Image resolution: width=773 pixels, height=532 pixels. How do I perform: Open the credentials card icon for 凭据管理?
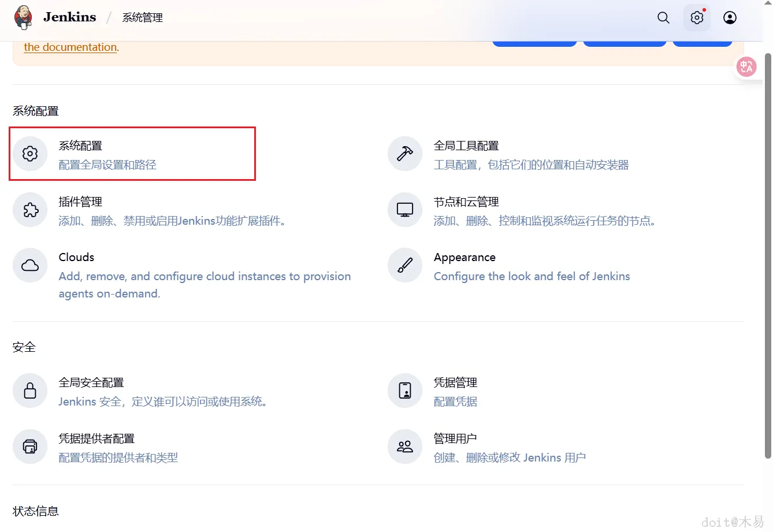[404, 390]
